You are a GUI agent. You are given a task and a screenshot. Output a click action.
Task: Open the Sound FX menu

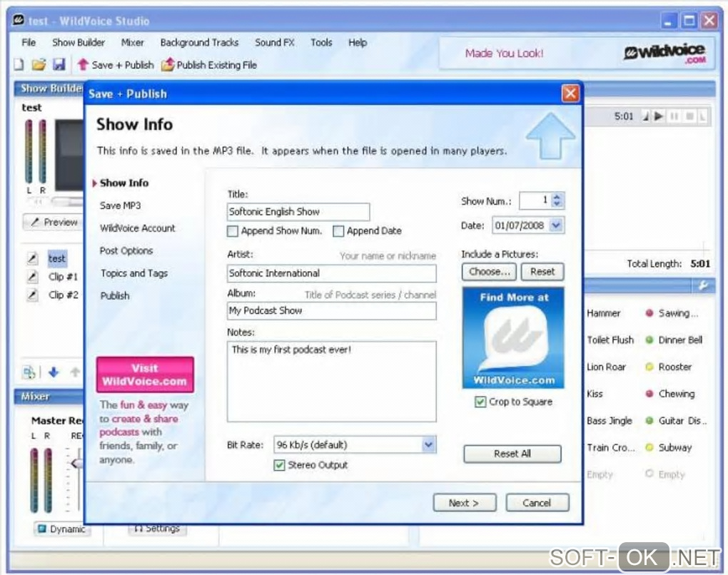[x=274, y=42]
